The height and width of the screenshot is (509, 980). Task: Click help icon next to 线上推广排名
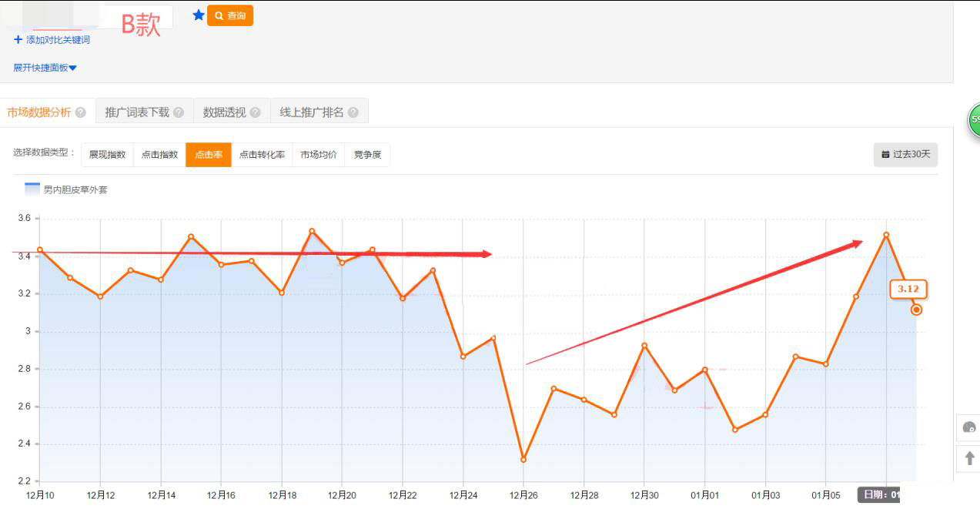pyautogui.click(x=353, y=112)
